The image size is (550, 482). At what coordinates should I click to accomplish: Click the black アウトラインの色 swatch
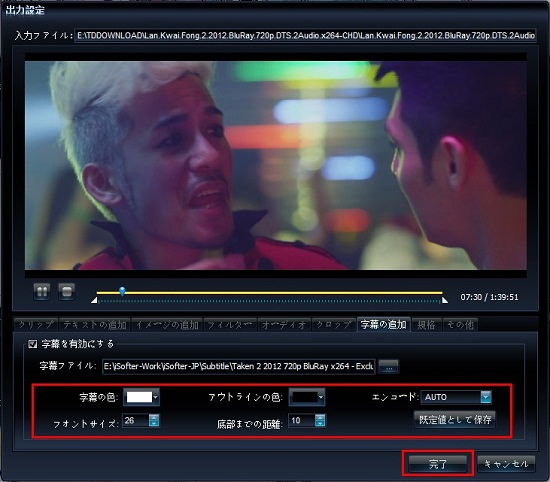tap(304, 397)
